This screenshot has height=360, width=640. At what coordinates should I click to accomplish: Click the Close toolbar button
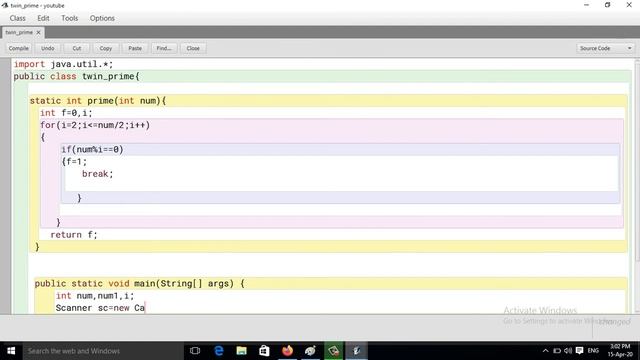[x=193, y=48]
